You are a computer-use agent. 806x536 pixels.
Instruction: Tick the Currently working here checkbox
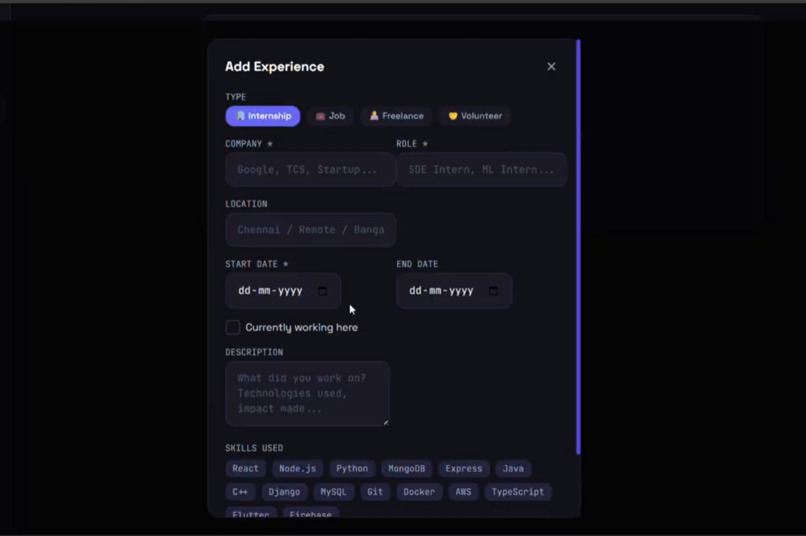[x=233, y=327]
